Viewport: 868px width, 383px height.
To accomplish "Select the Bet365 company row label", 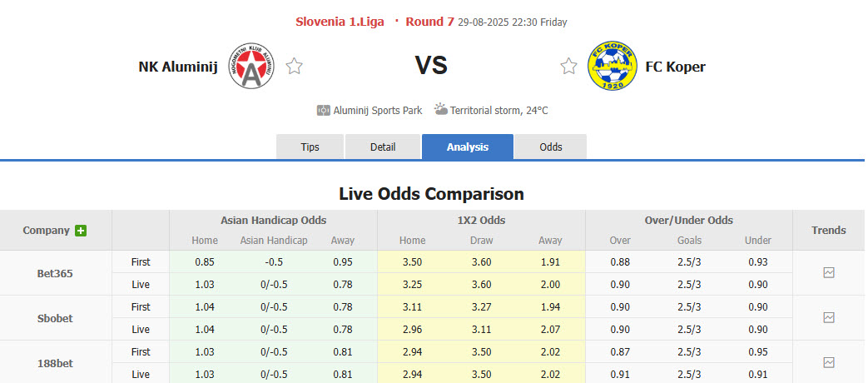I will click(x=56, y=273).
